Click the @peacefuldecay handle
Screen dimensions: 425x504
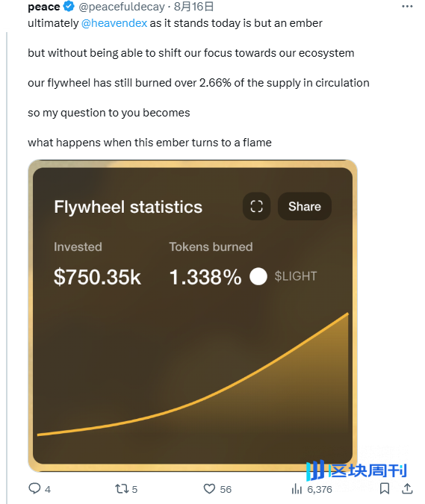(x=122, y=7)
